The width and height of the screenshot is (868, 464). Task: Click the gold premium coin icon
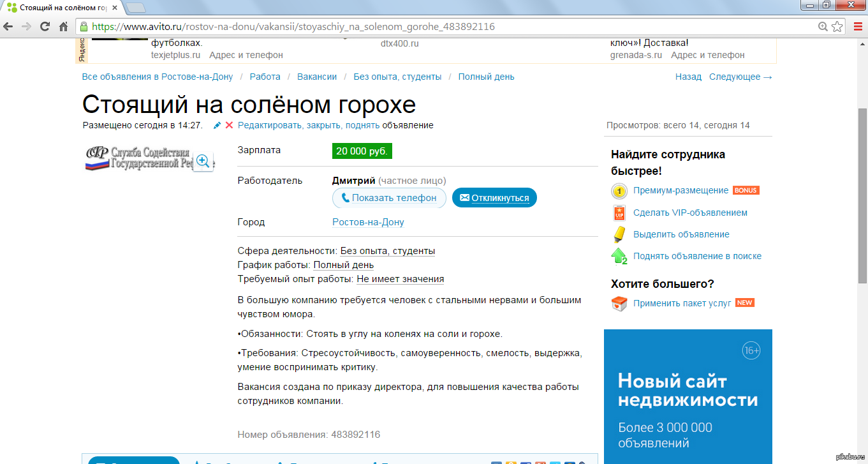coord(619,191)
